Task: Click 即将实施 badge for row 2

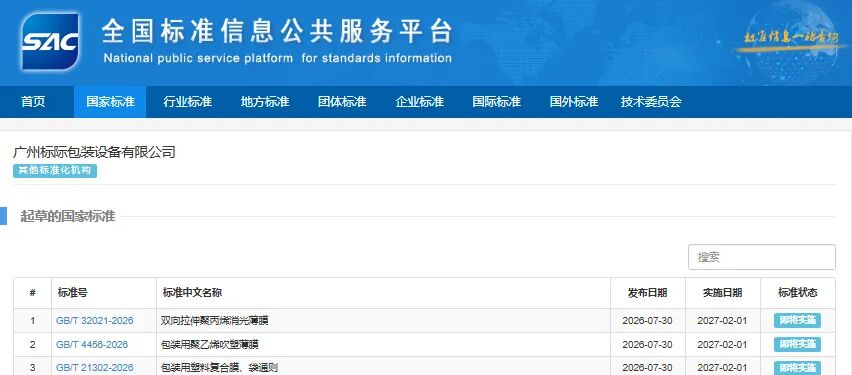Action: click(797, 345)
